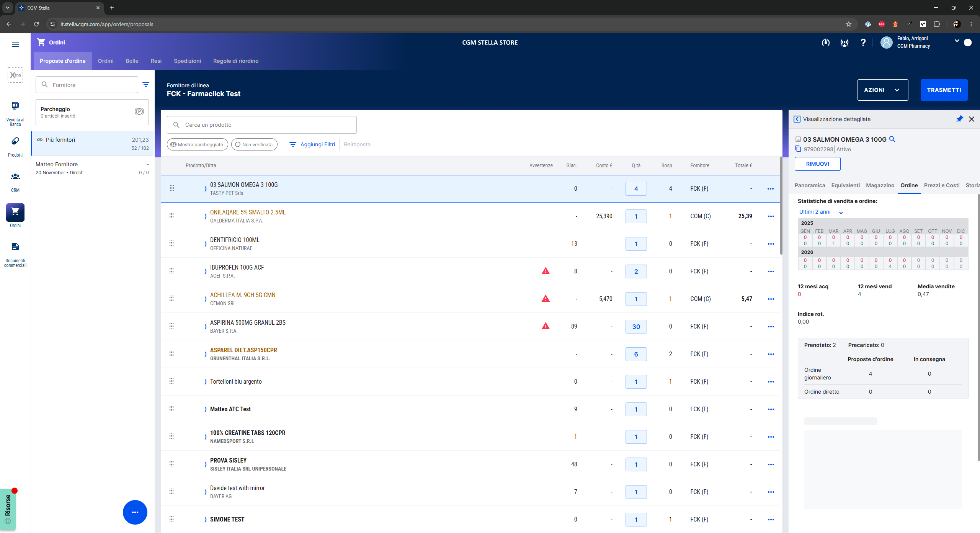This screenshot has width=980, height=533.
Task: Expand the Matteo ATC Test row chevron
Action: pos(206,409)
